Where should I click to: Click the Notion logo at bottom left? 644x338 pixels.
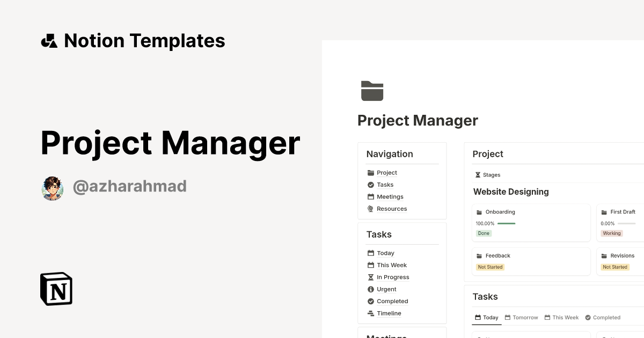pos(55,289)
